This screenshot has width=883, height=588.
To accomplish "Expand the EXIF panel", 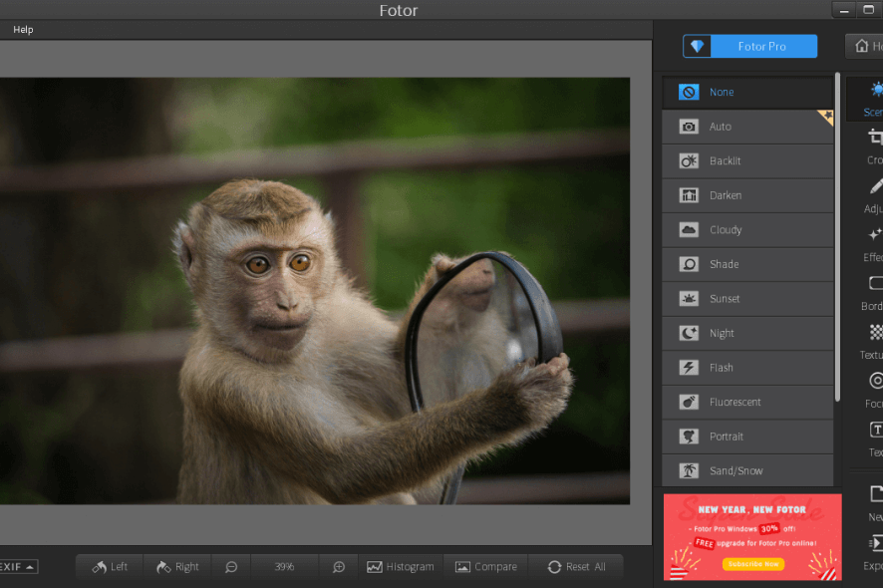I will point(18,567).
